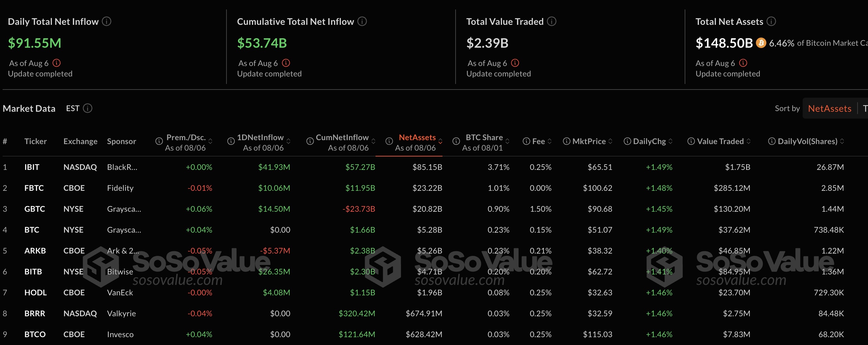Image resolution: width=868 pixels, height=345 pixels.
Task: Click BlackR... sponsor cell
Action: (x=122, y=167)
